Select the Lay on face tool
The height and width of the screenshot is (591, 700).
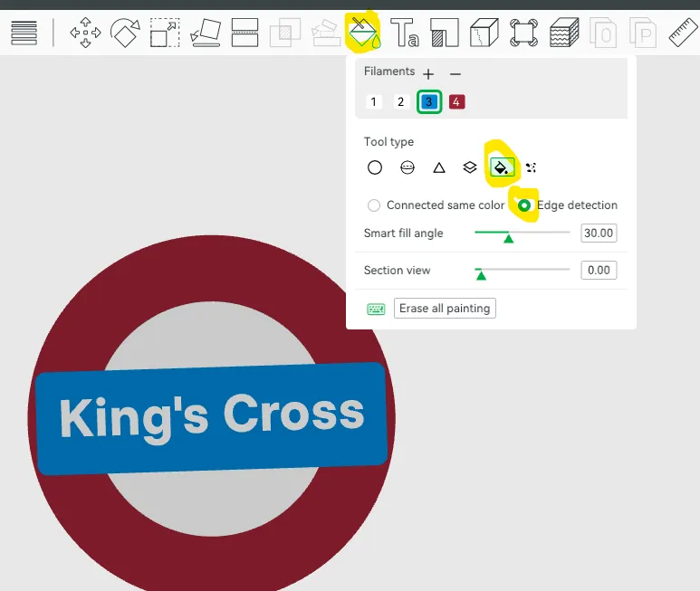(206, 33)
